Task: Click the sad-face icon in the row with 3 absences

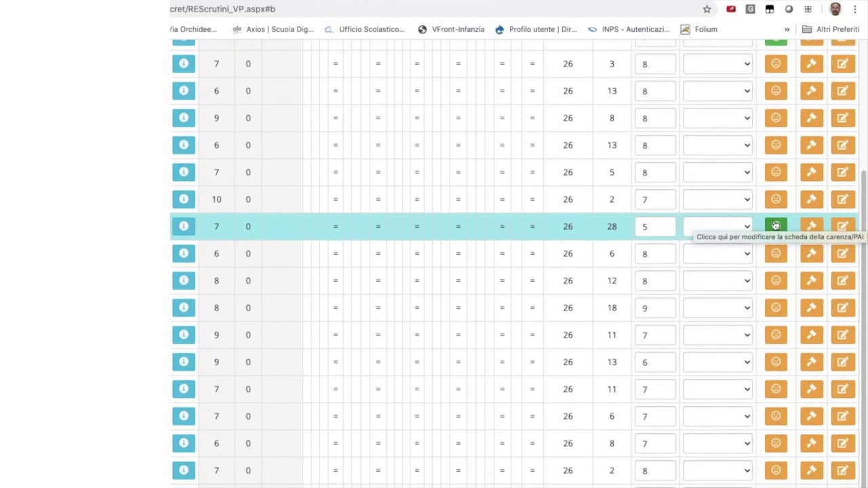Action: click(776, 64)
